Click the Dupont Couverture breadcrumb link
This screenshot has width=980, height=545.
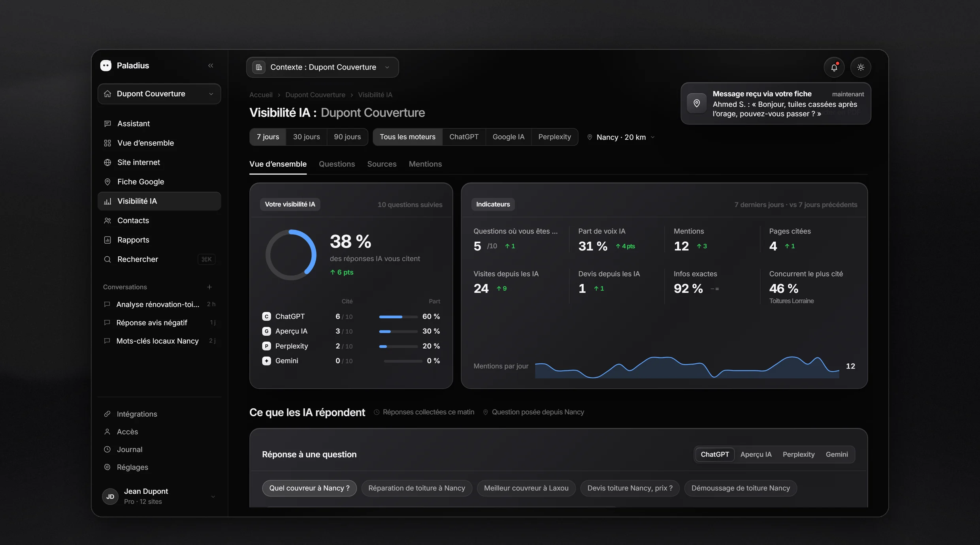[x=315, y=95]
